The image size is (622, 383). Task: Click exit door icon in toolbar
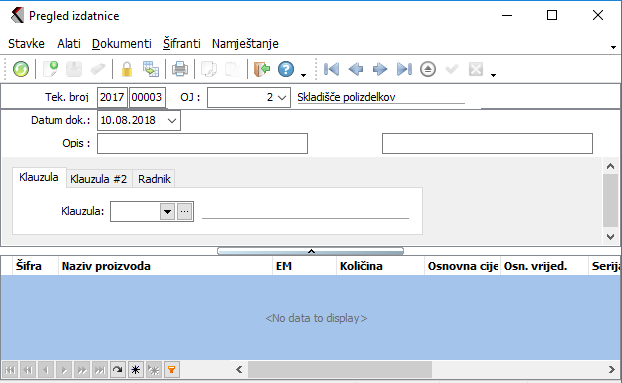(262, 69)
